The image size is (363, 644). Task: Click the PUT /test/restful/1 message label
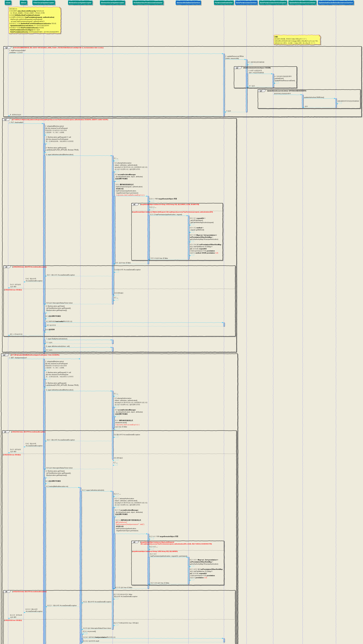pos(16,122)
